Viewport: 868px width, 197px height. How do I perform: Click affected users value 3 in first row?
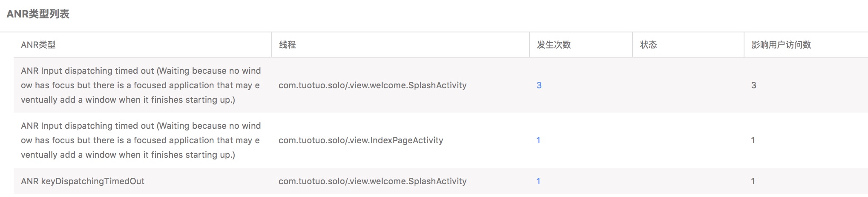coord(753,85)
